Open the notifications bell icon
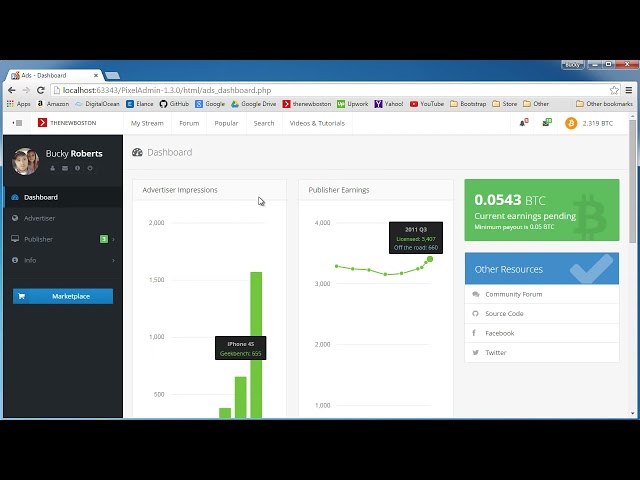Screen dimensions: 640x480 click(x=523, y=123)
